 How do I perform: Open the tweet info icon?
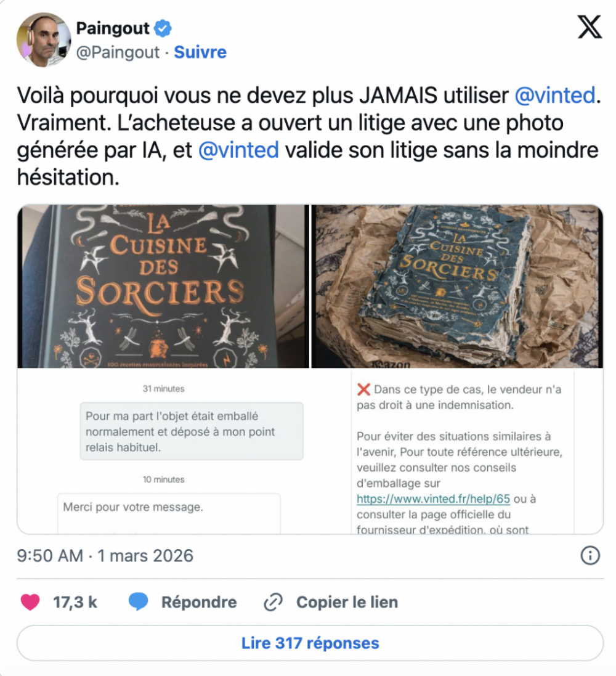(x=590, y=555)
